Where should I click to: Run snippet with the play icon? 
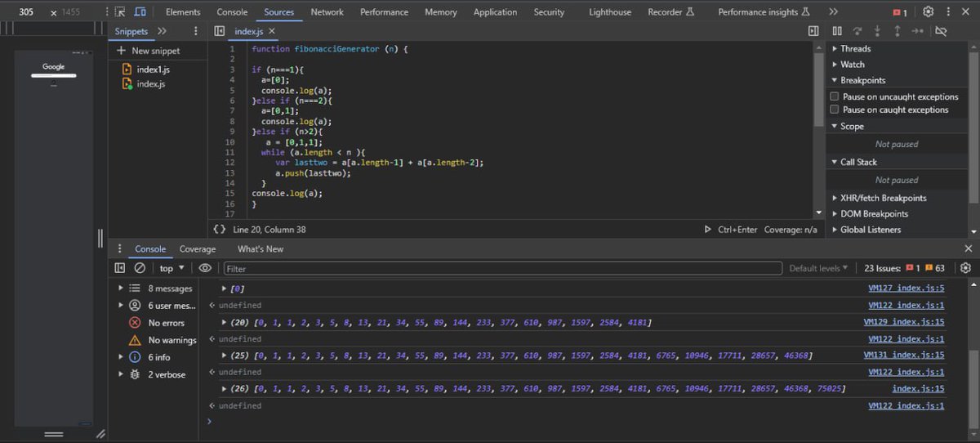(708, 230)
